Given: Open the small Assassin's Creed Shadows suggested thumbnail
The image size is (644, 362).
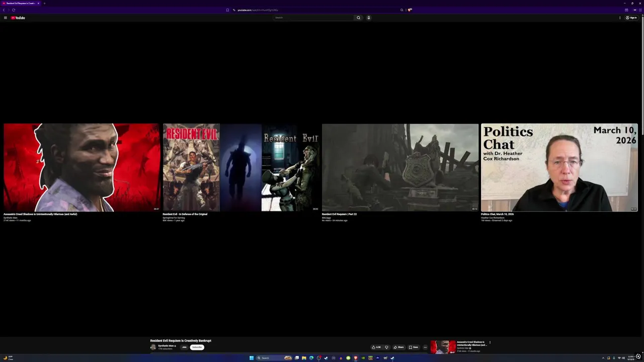Looking at the screenshot, I should click(x=443, y=347).
